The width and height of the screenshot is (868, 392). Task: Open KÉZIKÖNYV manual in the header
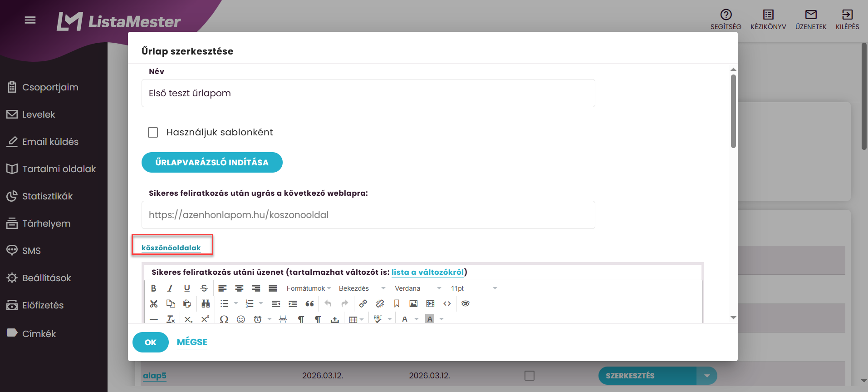pyautogui.click(x=768, y=20)
